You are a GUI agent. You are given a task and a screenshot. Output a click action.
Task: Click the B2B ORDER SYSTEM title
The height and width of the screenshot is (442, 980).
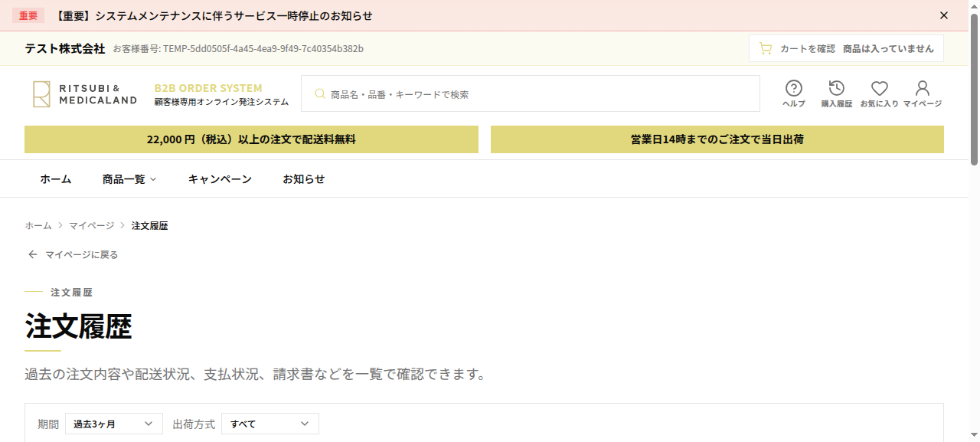pyautogui.click(x=208, y=87)
